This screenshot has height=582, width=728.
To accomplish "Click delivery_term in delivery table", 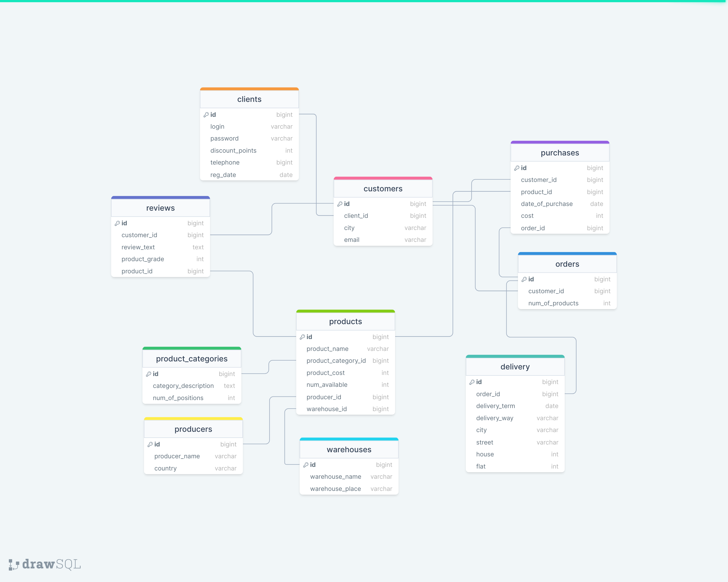I will [515, 406].
